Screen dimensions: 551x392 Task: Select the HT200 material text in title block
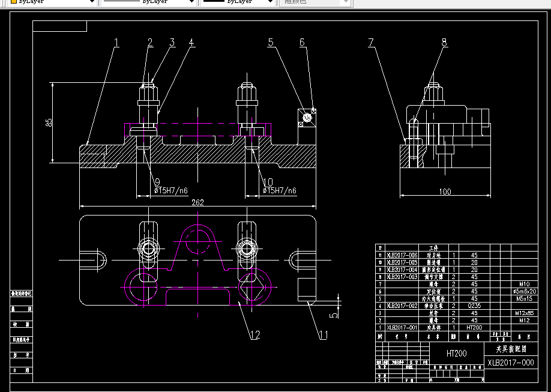coord(457,354)
